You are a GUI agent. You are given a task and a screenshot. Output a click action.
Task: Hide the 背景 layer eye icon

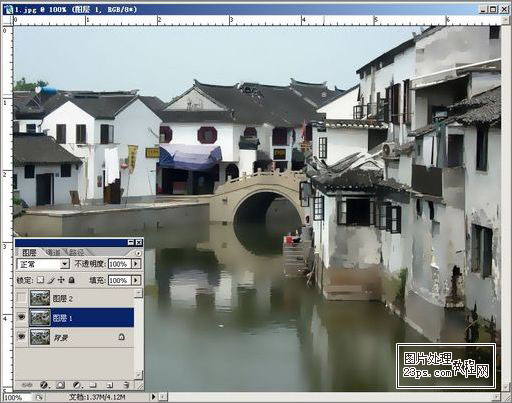pyautogui.click(x=22, y=337)
